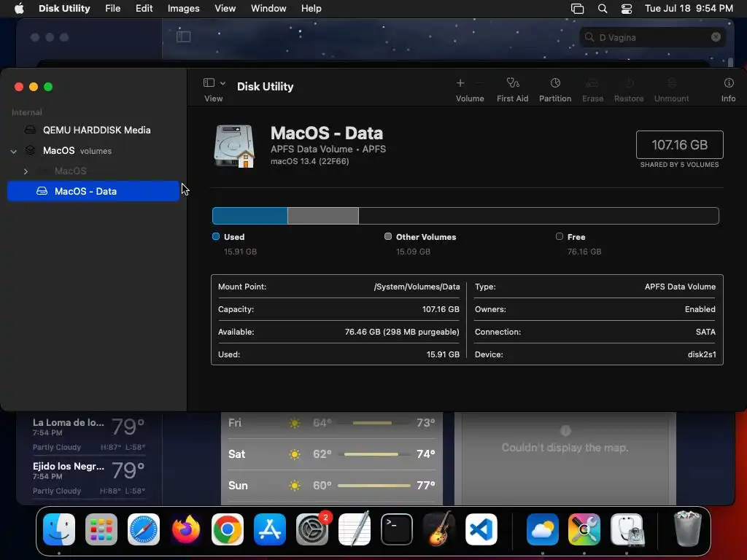This screenshot has width=747, height=560.
Task: Expand the greyed MacOS volume chevron
Action: click(26, 171)
